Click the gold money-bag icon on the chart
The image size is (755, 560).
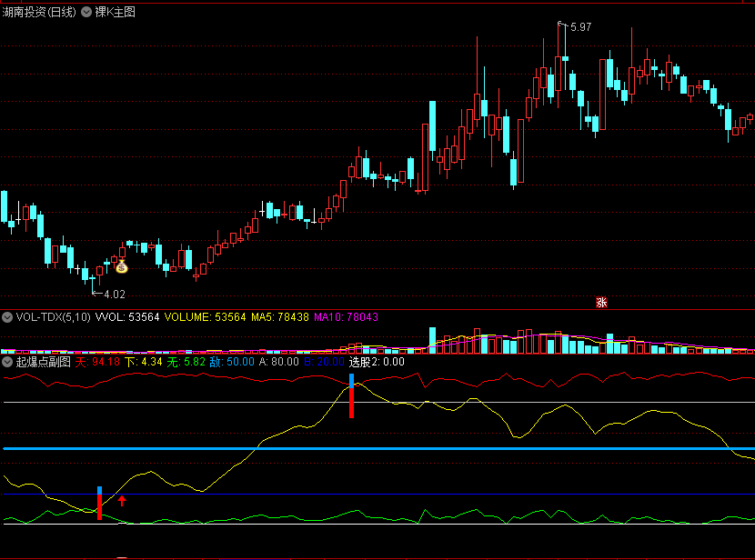[122, 266]
